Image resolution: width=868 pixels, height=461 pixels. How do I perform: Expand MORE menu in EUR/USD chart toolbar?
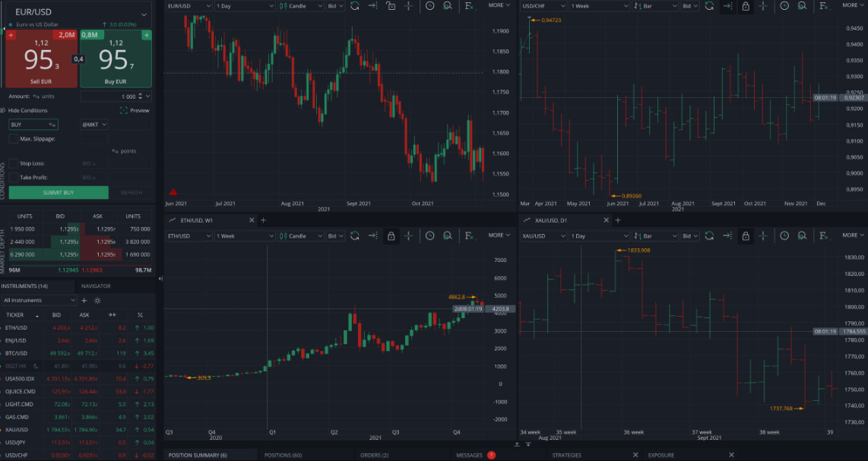click(x=499, y=5)
